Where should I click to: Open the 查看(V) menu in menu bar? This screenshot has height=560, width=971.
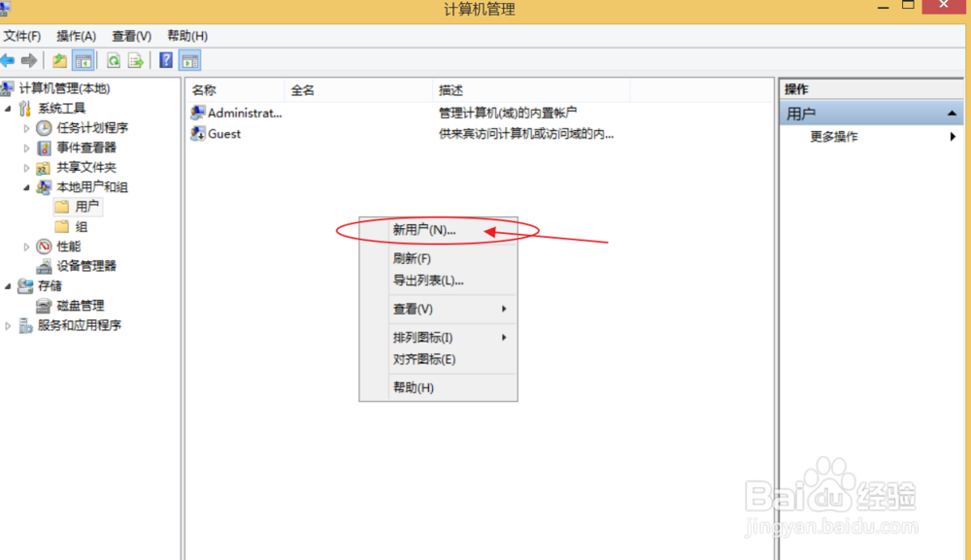click(131, 36)
